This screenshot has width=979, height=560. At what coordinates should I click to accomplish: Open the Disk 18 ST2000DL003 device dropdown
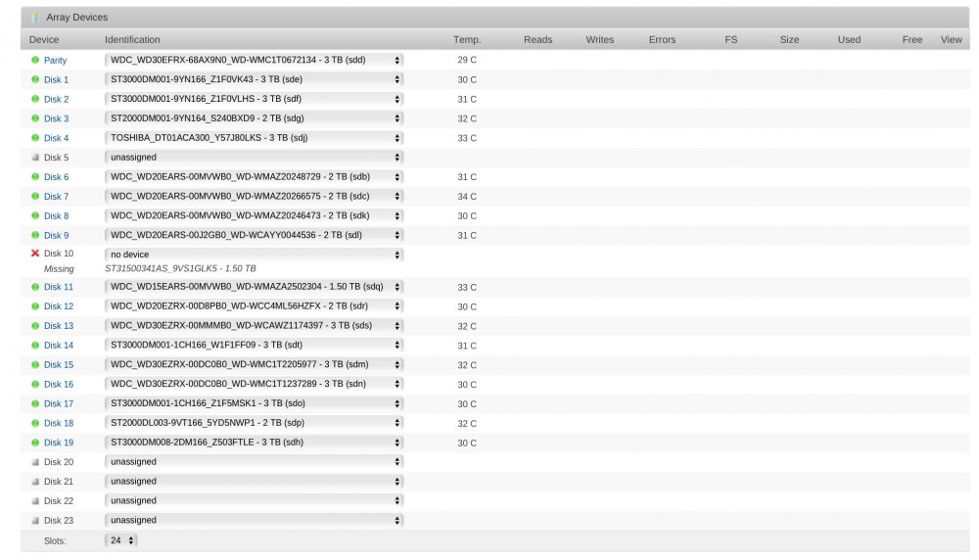tap(254, 423)
